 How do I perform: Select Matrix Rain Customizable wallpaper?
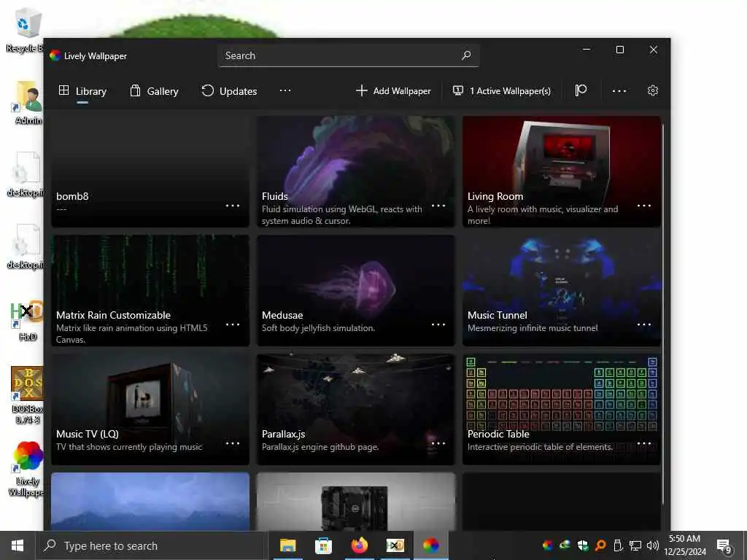click(150, 290)
